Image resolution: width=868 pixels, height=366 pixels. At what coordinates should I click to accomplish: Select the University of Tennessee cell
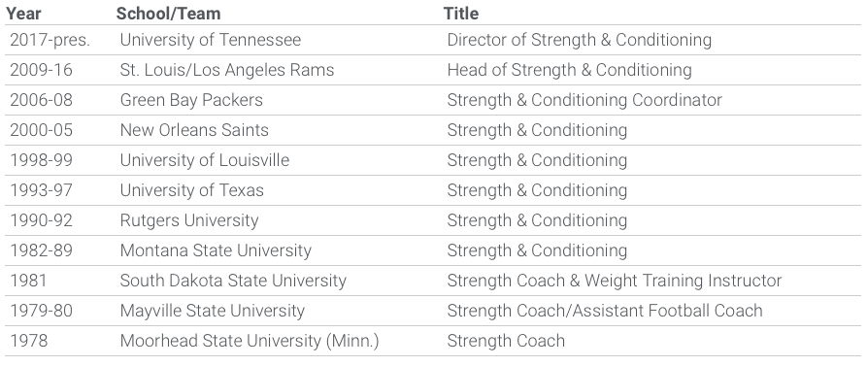tap(211, 40)
